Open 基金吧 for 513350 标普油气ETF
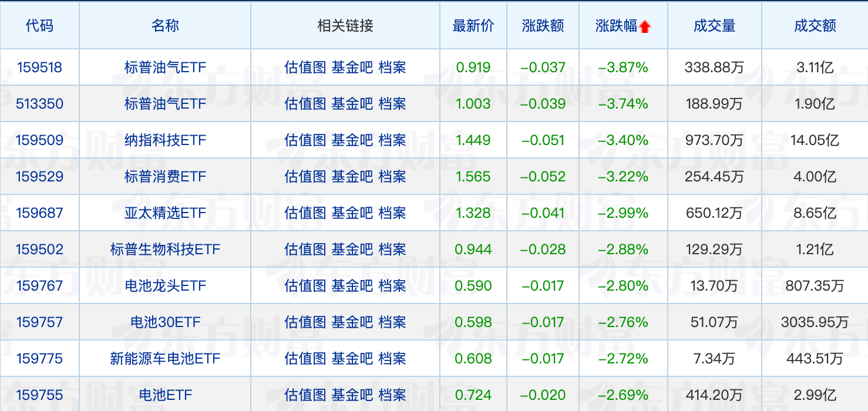868x411 pixels. click(352, 104)
